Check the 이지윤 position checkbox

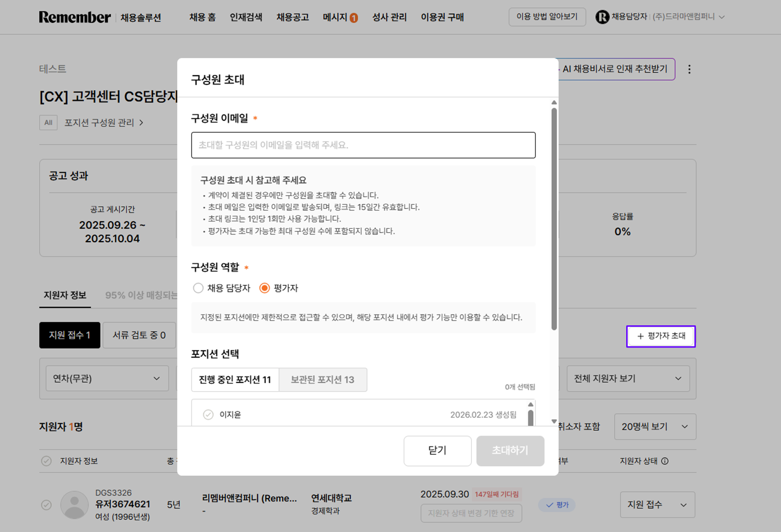pyautogui.click(x=208, y=415)
